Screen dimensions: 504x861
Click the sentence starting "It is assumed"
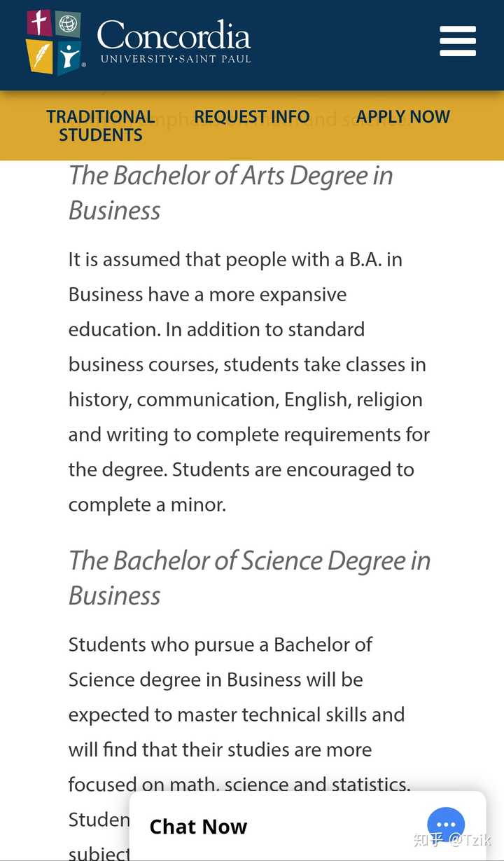point(235,260)
